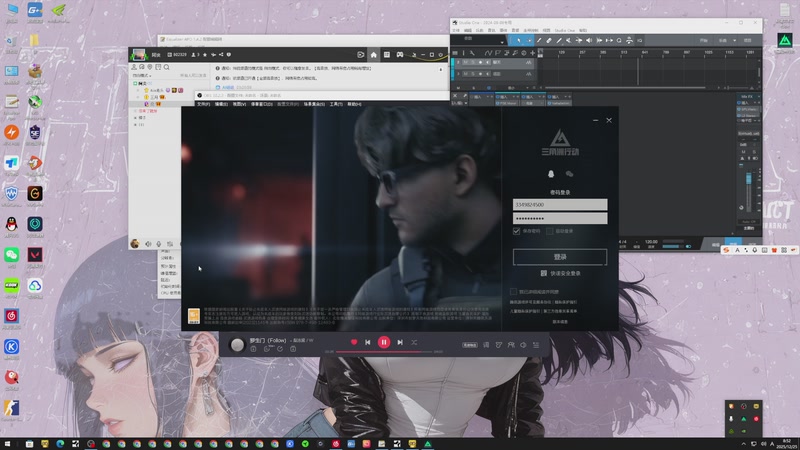The width and height of the screenshot is (800, 450).
Task: Toggle speaker icon at YY window bottom
Action: coord(148,244)
